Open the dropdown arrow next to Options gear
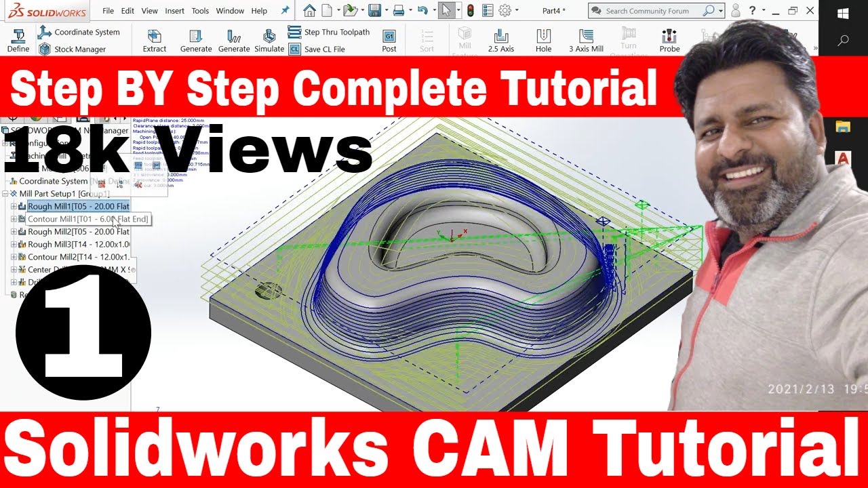 [x=516, y=11]
